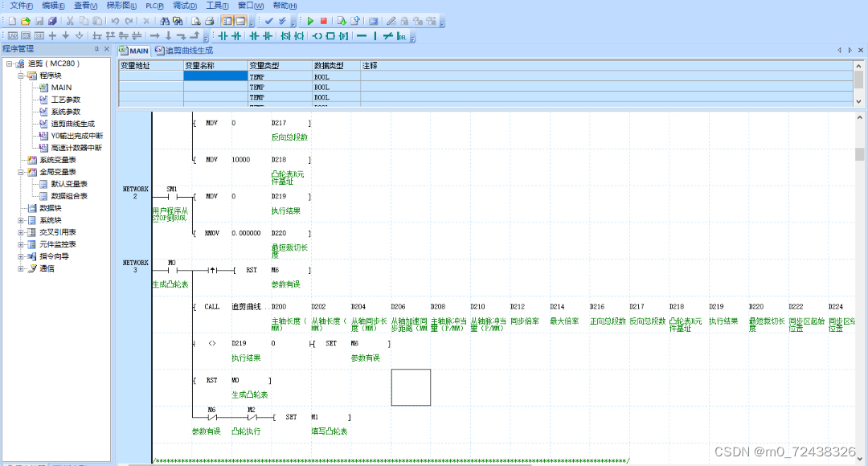The image size is (868, 466).
Task: Open the 调试(D) menu
Action: click(184, 6)
